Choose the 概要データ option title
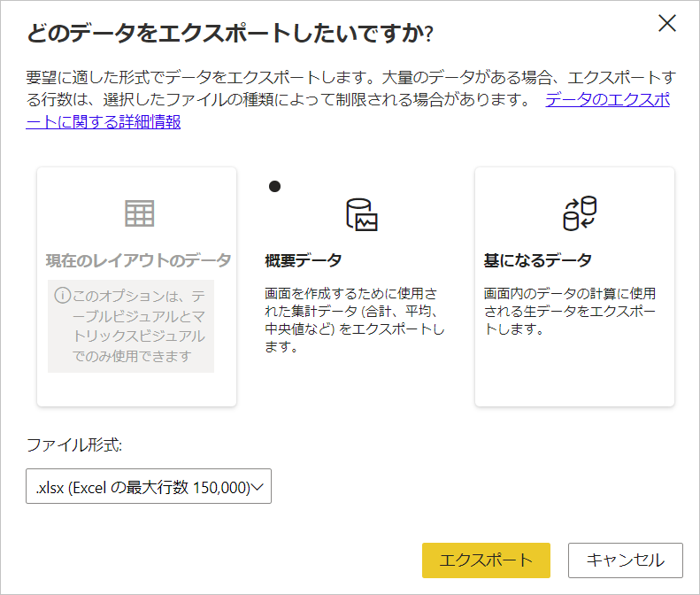The image size is (700, 595). (x=303, y=260)
